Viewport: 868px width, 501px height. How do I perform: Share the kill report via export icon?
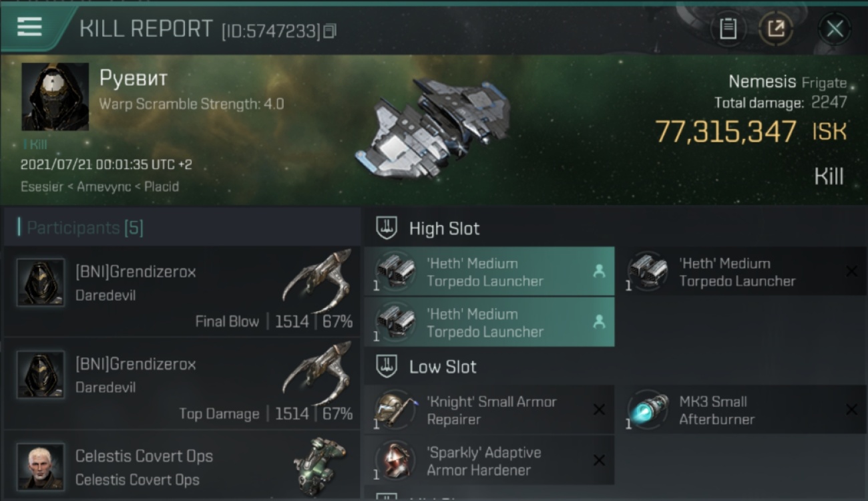(776, 29)
